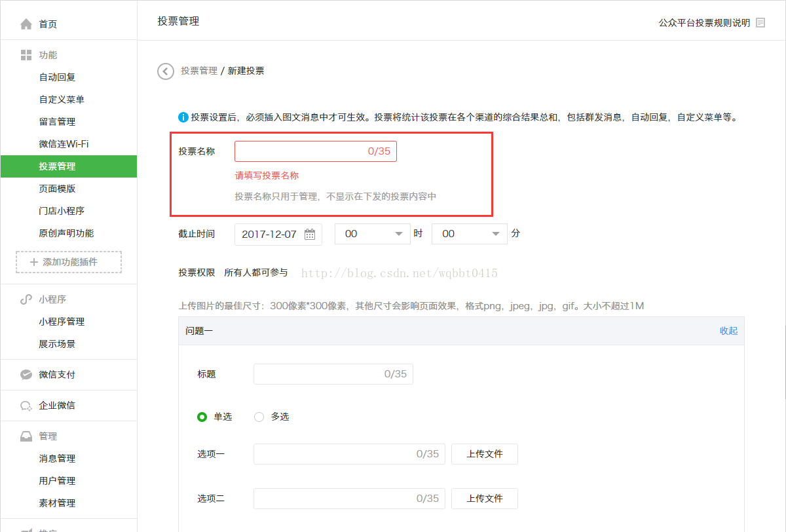Click the plus icon in 添加功能插件
The width and height of the screenshot is (786, 532).
point(34,262)
